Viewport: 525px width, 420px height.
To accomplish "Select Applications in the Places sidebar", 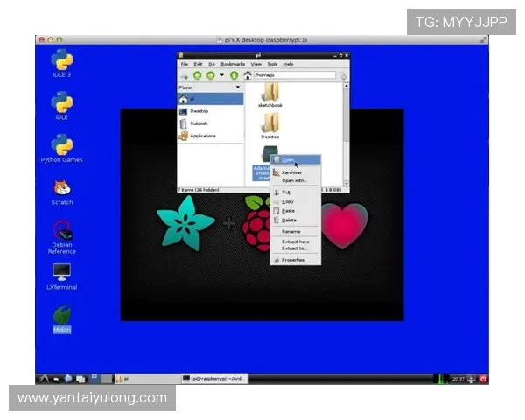I will pyautogui.click(x=202, y=136).
